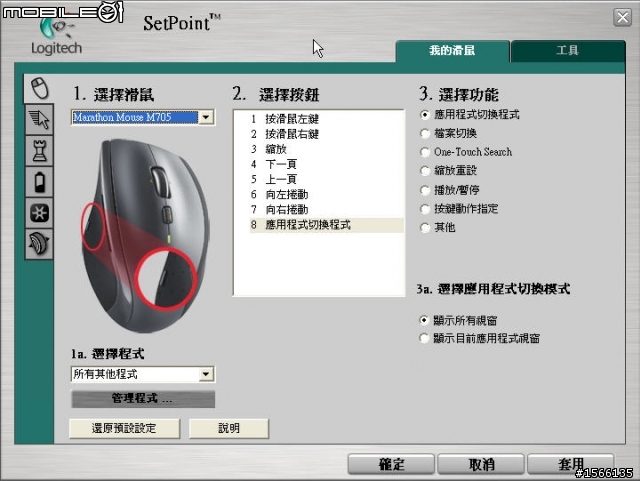Open the pointer movement settings icon
640x481 pixels.
[39, 120]
